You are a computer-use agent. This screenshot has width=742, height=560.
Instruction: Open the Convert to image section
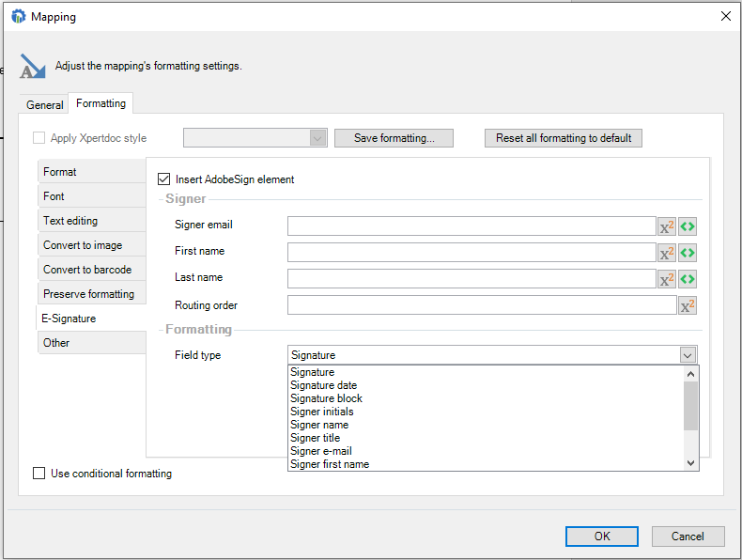(x=92, y=245)
